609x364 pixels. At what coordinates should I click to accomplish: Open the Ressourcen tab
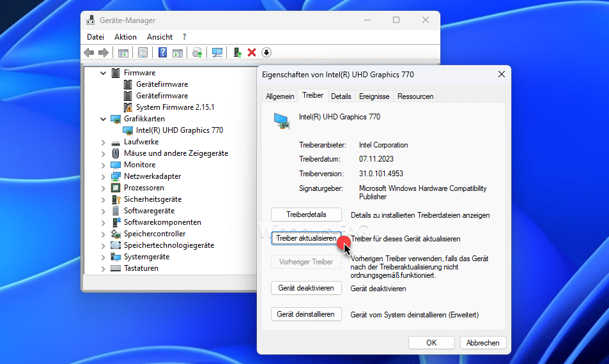415,96
